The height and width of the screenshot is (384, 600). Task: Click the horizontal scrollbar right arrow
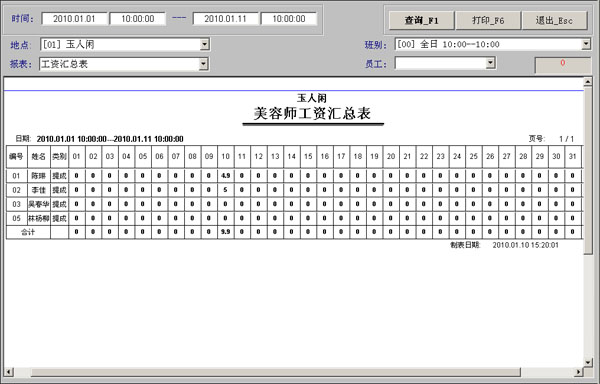(x=579, y=372)
